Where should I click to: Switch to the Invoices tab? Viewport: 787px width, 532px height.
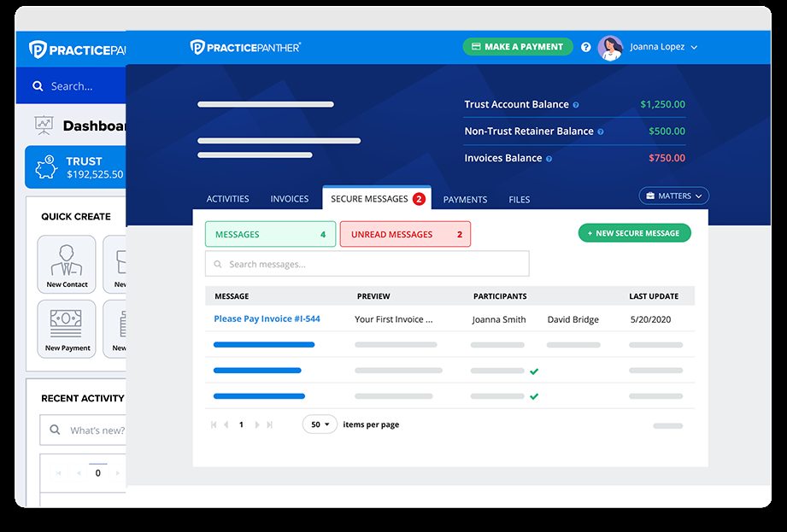pyautogui.click(x=289, y=199)
